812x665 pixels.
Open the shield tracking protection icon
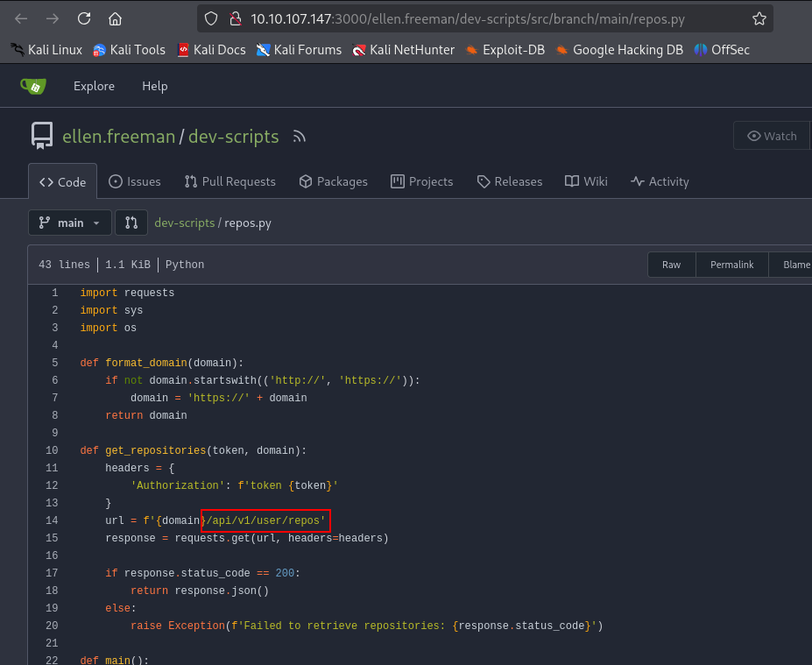[x=211, y=19]
